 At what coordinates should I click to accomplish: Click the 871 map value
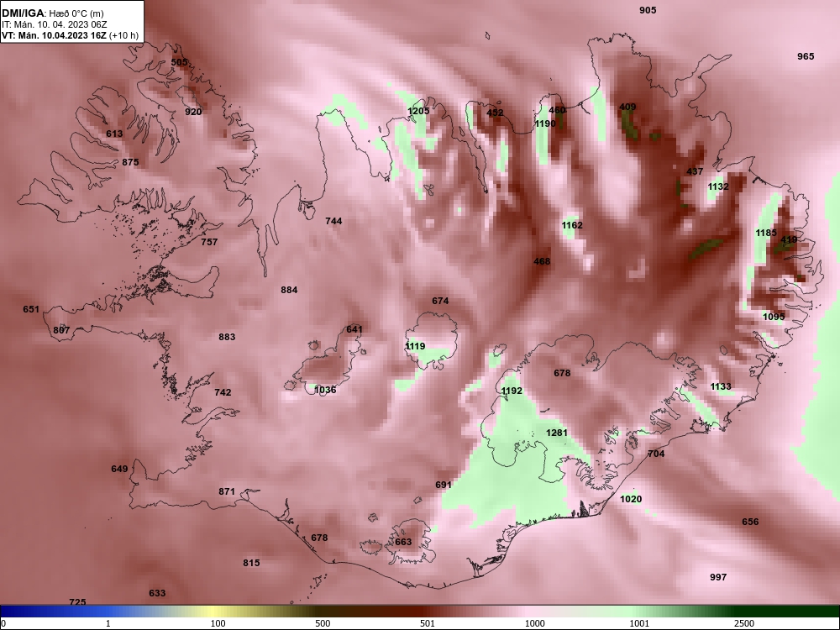227,491
